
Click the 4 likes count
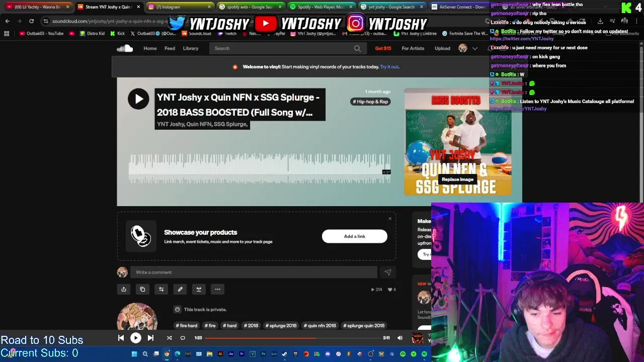pos(392,290)
